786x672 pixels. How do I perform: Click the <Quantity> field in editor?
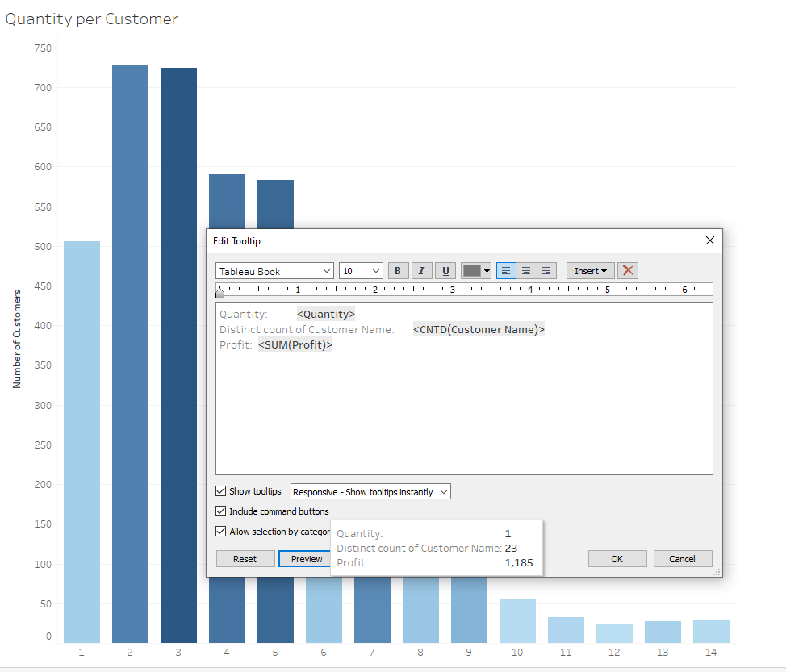pos(326,314)
